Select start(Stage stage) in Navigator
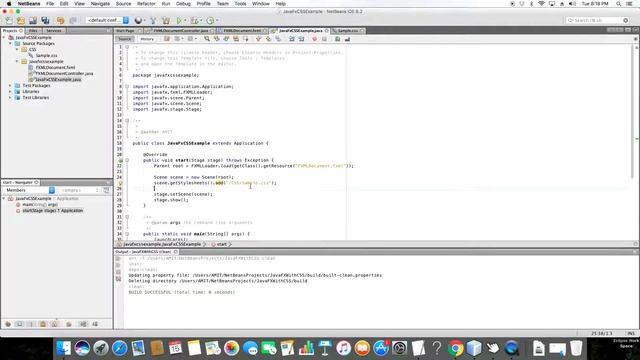This screenshot has width=640, height=360. click(x=52, y=211)
